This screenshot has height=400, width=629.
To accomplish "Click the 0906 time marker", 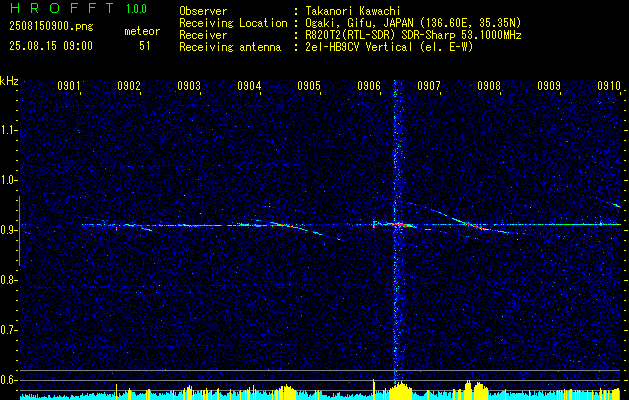I will (x=369, y=85).
